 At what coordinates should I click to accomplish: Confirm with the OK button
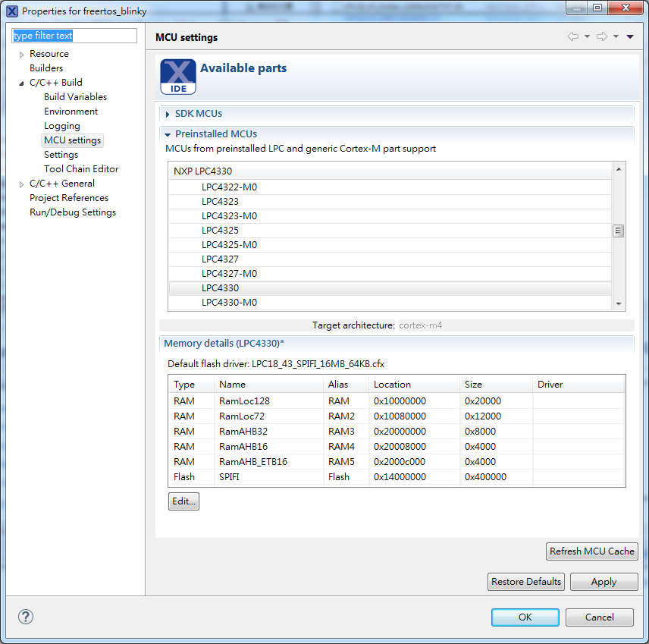pos(525,617)
